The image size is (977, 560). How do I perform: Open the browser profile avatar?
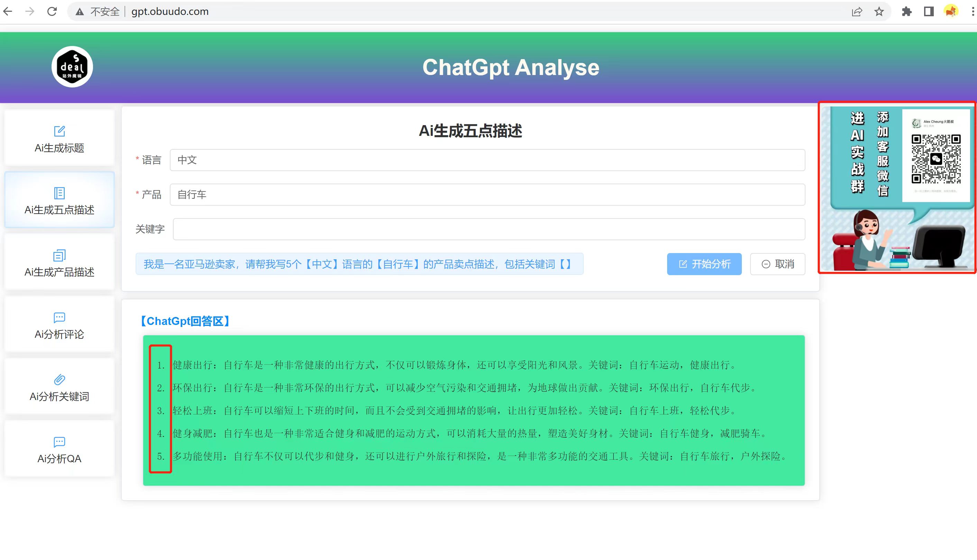[x=951, y=11]
